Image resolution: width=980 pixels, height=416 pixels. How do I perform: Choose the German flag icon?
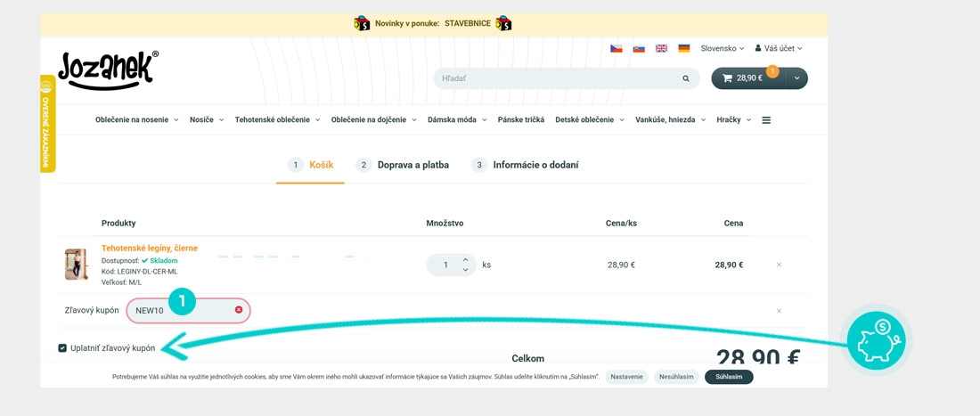(x=683, y=49)
